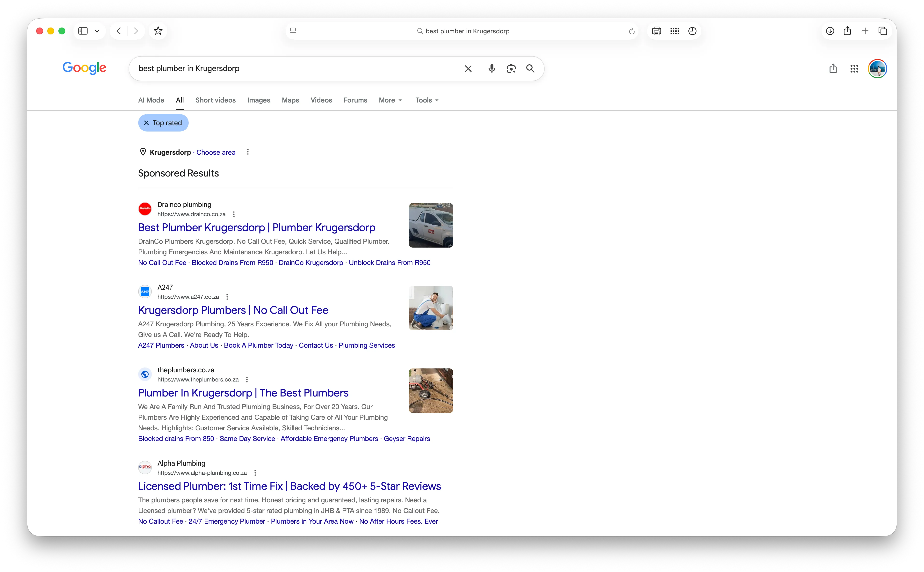Open theplumbers drain machine thumbnail
Viewport: 924px width, 572px height.
[431, 390]
